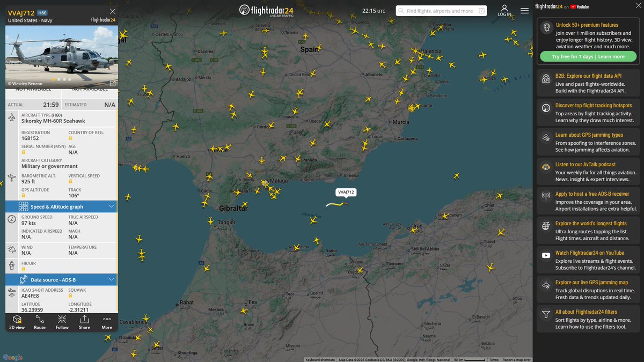Image resolution: width=644 pixels, height=362 pixels.
Task: Collapse the Data source - ADS-B section
Action: click(112, 279)
